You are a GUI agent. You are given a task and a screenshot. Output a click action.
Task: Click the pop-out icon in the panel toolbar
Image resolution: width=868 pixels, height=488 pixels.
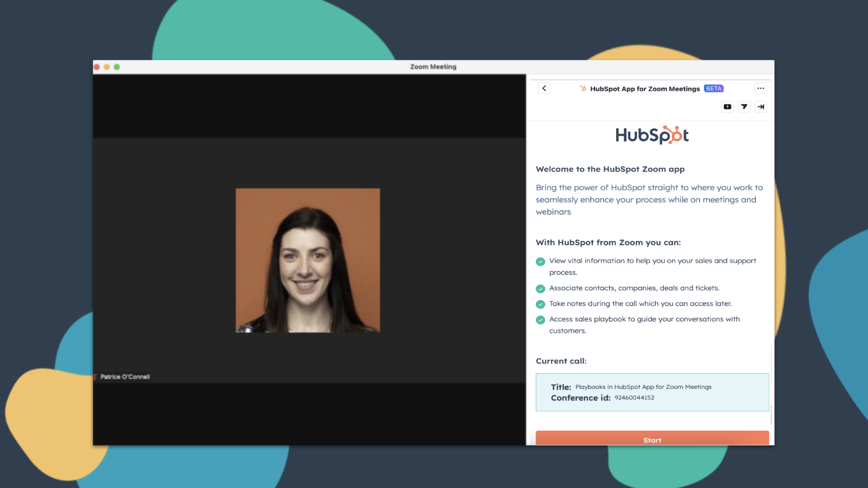727,107
